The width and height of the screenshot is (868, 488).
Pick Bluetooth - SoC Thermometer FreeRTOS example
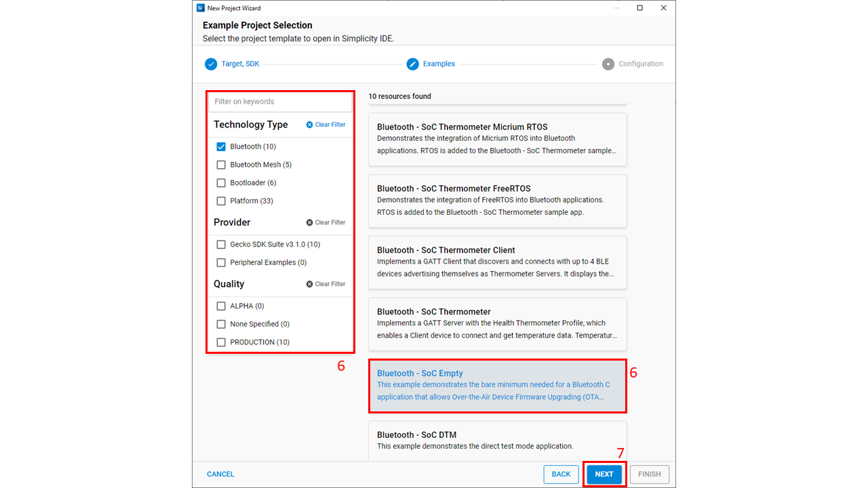click(x=498, y=201)
